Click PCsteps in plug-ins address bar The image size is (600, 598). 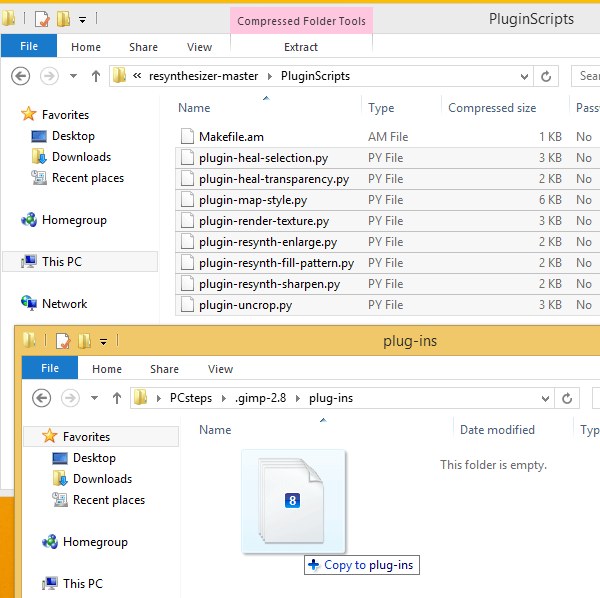(191, 398)
